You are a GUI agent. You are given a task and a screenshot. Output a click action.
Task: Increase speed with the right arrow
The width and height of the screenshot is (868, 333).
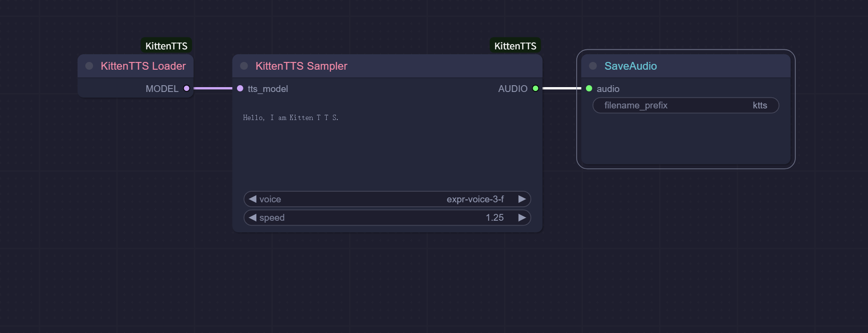[522, 218]
